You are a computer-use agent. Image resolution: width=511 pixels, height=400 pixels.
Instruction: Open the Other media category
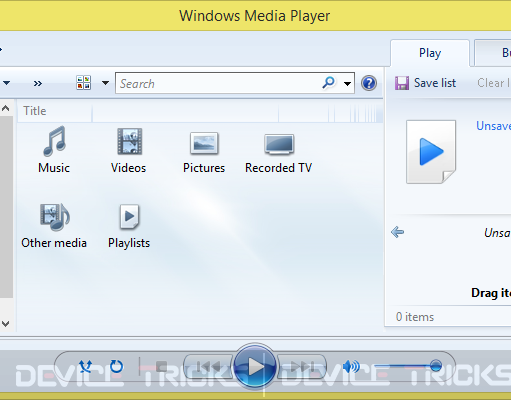point(54,226)
